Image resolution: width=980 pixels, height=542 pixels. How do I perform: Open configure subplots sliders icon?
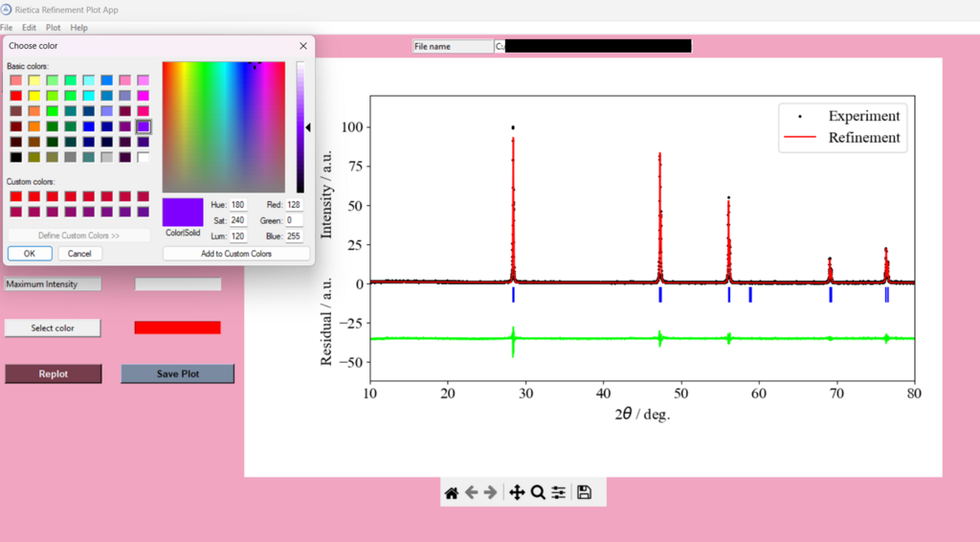559,492
